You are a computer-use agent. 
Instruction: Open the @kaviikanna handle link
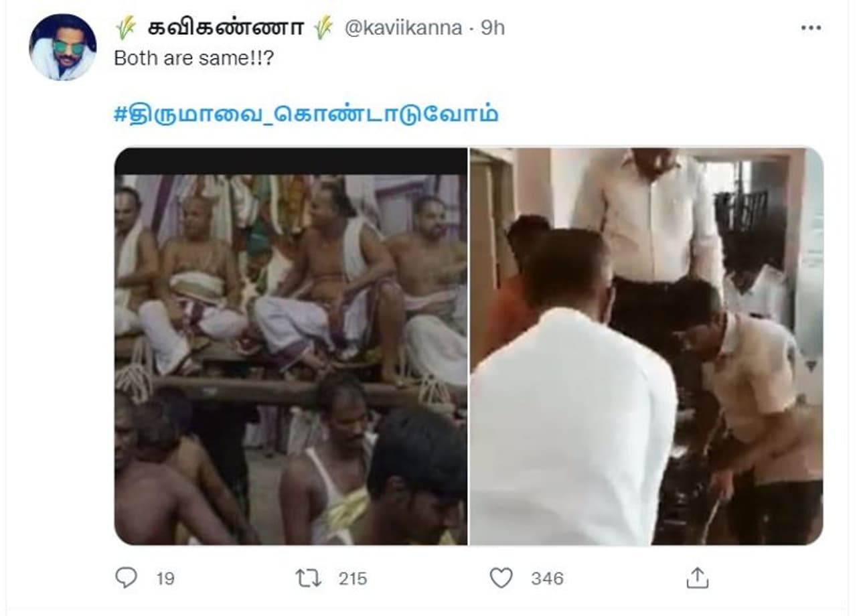404,28
